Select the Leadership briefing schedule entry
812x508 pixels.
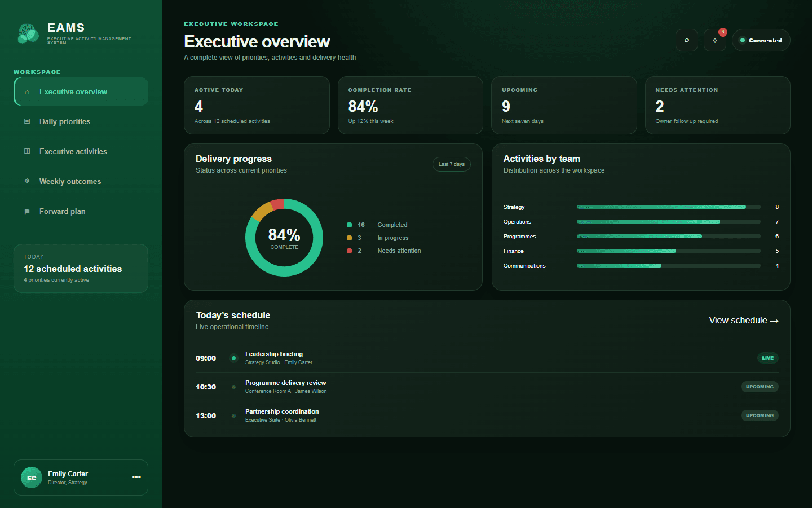click(487, 358)
